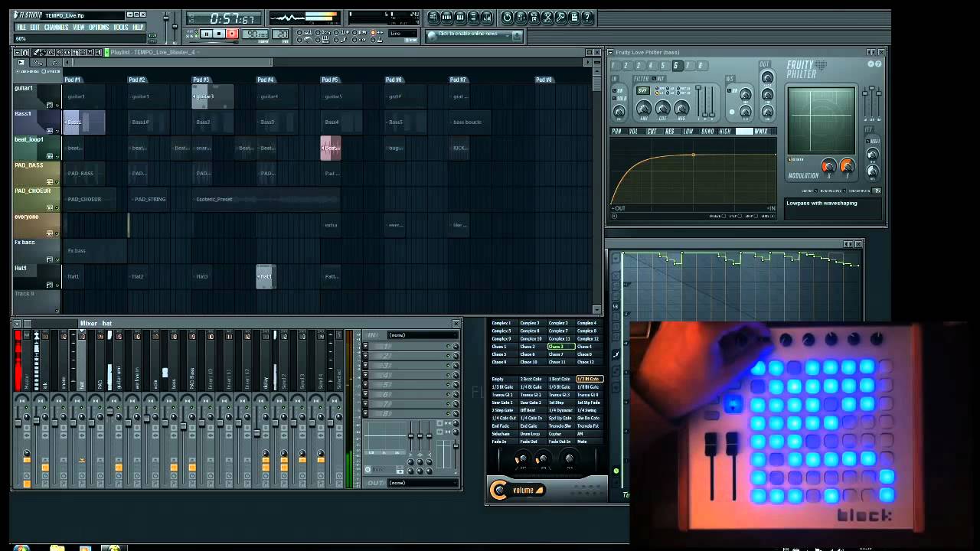Select the pink Beat clip under Pad #5
This screenshot has height=551, width=980.
coord(330,148)
